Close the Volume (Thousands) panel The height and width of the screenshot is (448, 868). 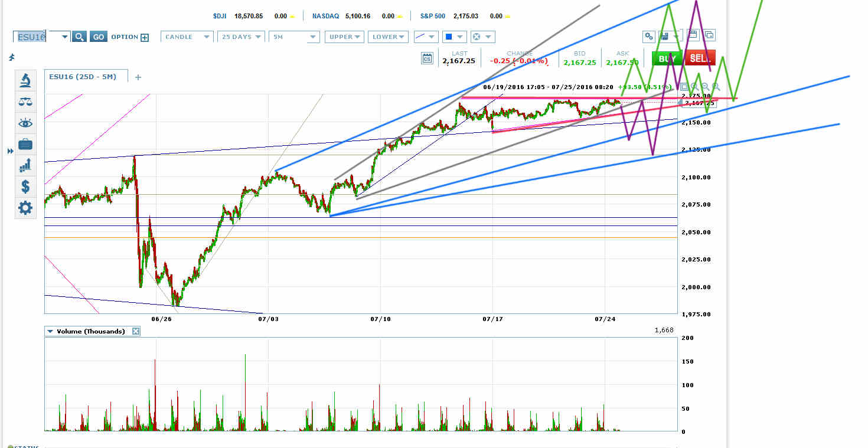(x=135, y=331)
